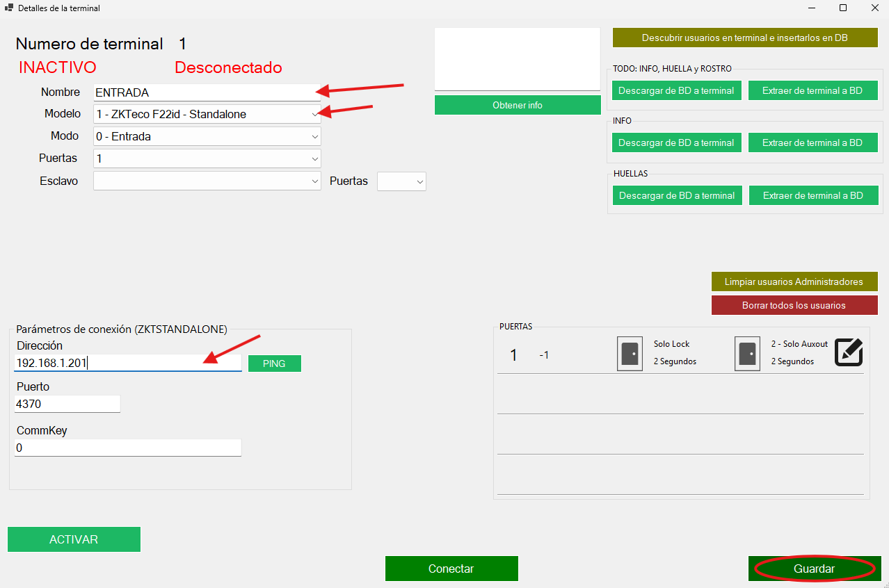
Task: Expand the Modo dropdown list
Action: click(x=207, y=136)
